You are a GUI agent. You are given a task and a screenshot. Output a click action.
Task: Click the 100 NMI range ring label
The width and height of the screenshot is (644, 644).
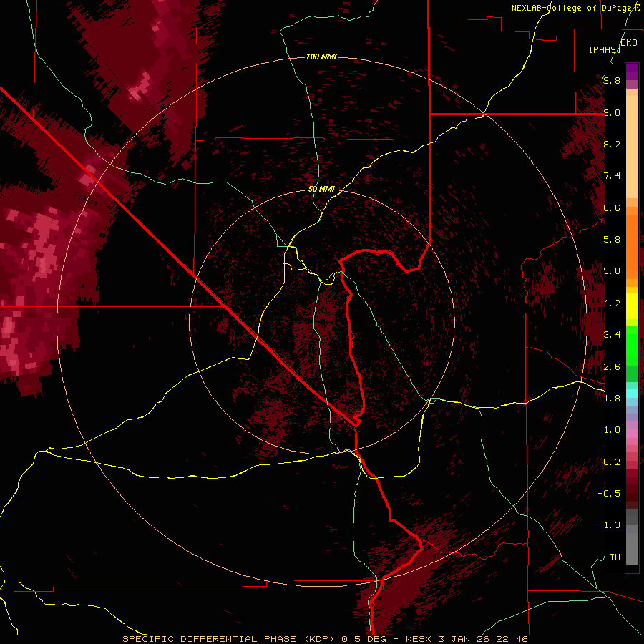click(321, 57)
